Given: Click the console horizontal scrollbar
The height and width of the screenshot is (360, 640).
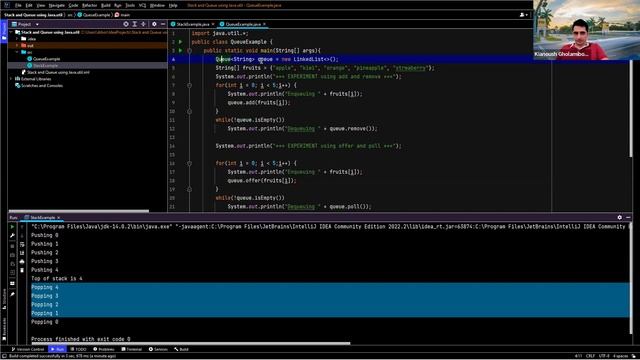Looking at the screenshot, I should click(x=191, y=343).
